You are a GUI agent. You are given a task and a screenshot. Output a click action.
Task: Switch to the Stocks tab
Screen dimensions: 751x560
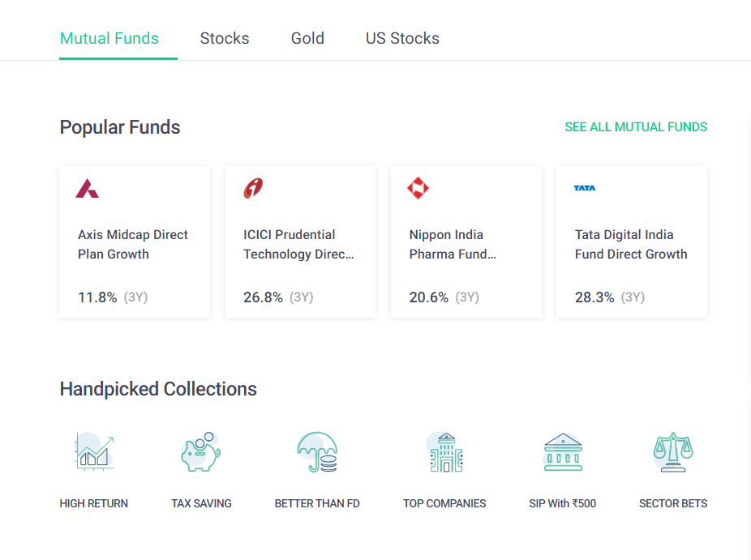point(225,38)
